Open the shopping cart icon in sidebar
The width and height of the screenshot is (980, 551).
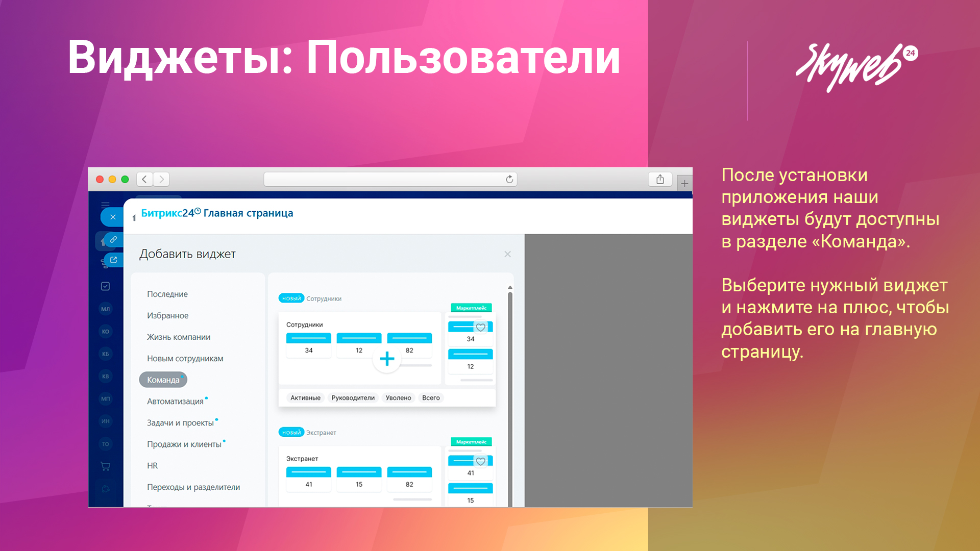click(105, 466)
